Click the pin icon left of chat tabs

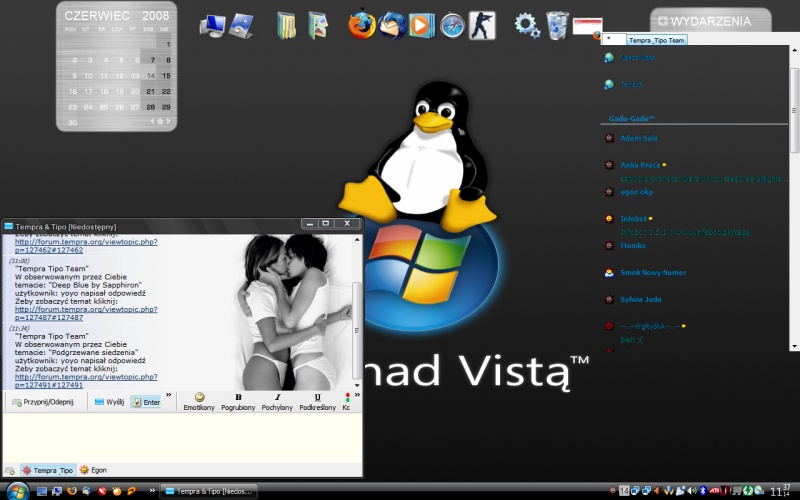pyautogui.click(x=9, y=470)
